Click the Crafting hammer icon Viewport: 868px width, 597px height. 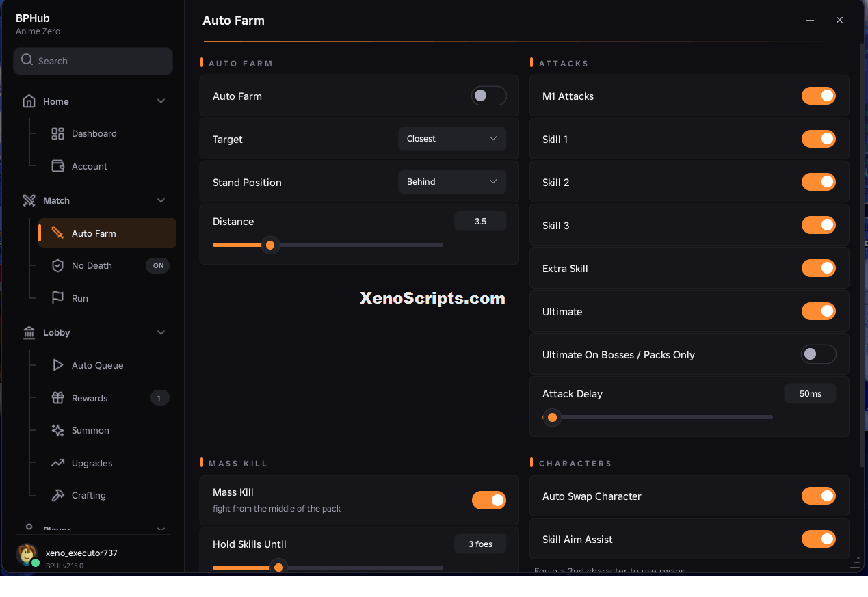(57, 495)
